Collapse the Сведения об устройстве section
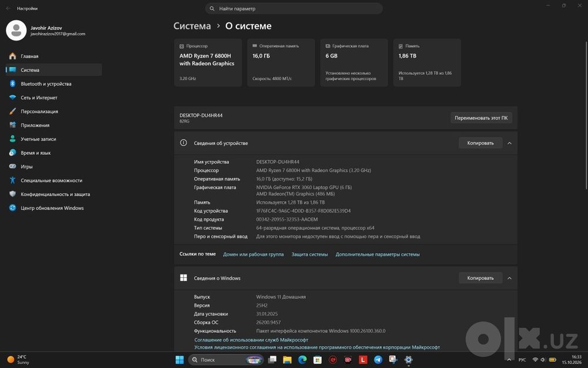This screenshot has height=368, width=588. tap(509, 143)
